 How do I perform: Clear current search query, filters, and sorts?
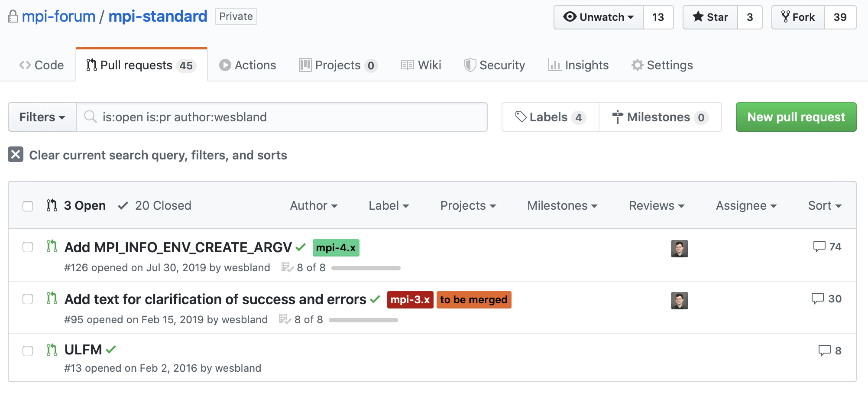[148, 155]
